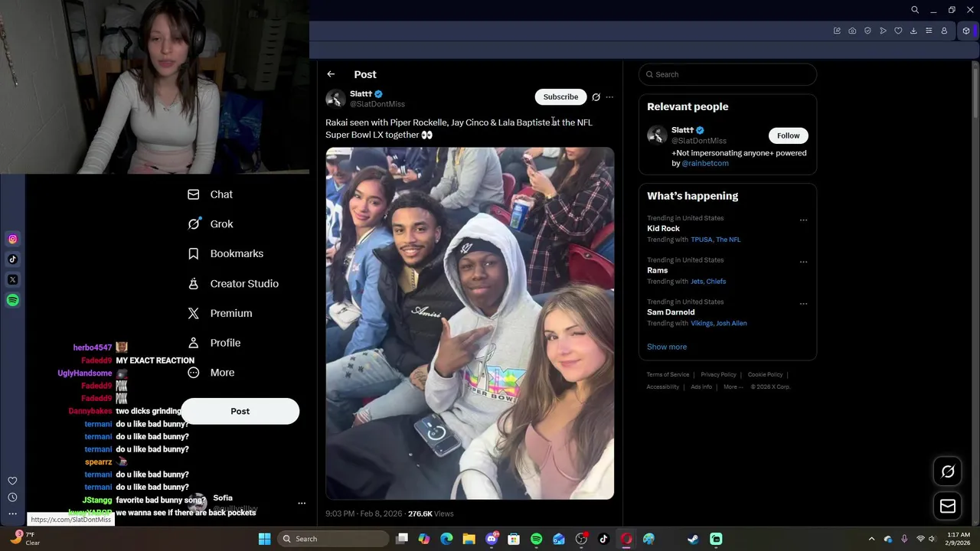Open the privacy shield icon
The width and height of the screenshot is (980, 551).
(x=867, y=31)
